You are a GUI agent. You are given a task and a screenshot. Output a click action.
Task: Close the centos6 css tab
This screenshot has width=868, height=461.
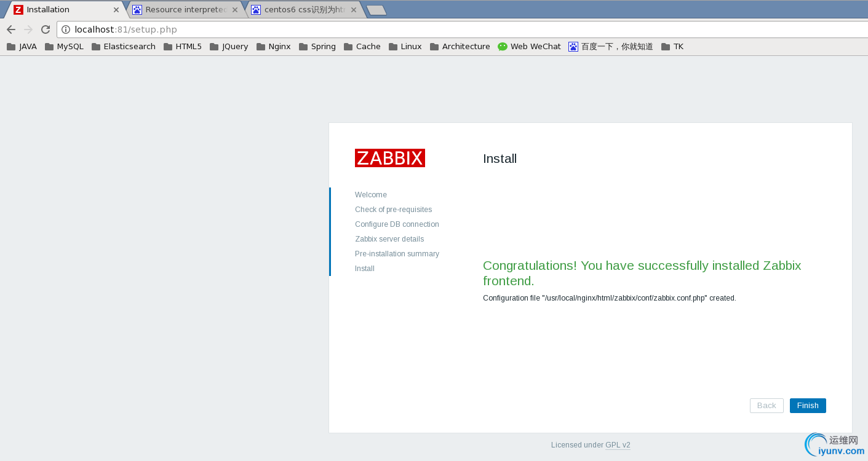(x=353, y=10)
